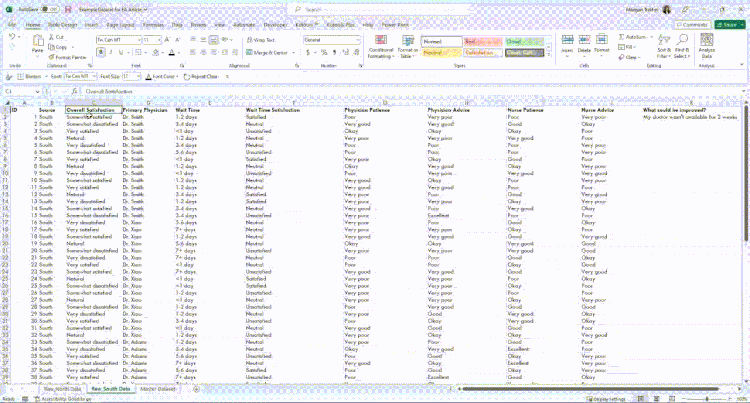Click Repeat Clear in quick toolbar
The image size is (750, 403).
[201, 76]
